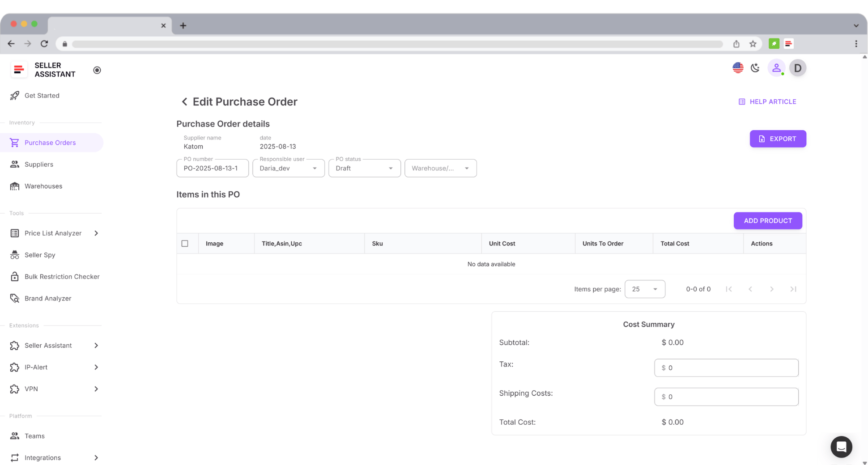Click the Warehouses building icon
Screen dimensions: 868x465
15,186
